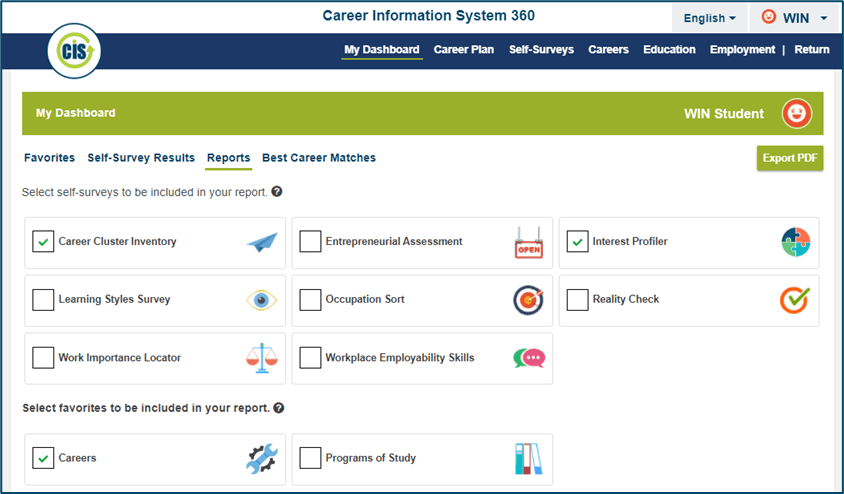844x494 pixels.
Task: Click the puzzle piece Interest Profiler icon
Action: pyautogui.click(x=796, y=242)
